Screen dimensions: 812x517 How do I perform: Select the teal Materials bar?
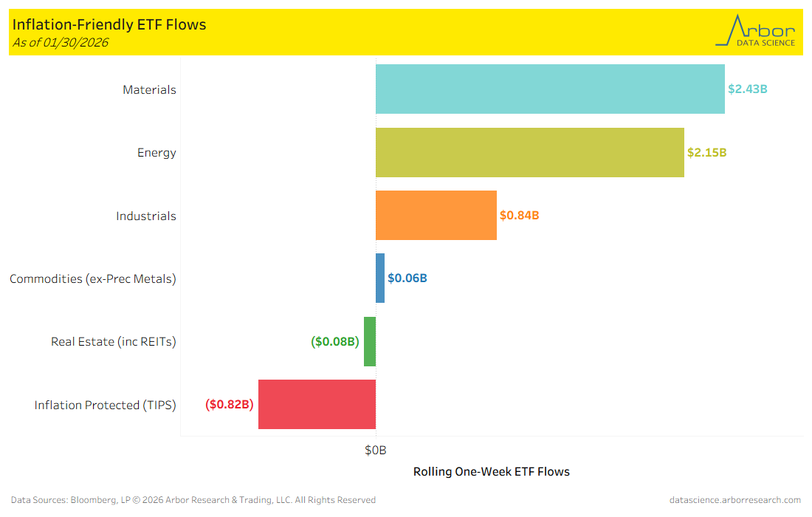550,89
